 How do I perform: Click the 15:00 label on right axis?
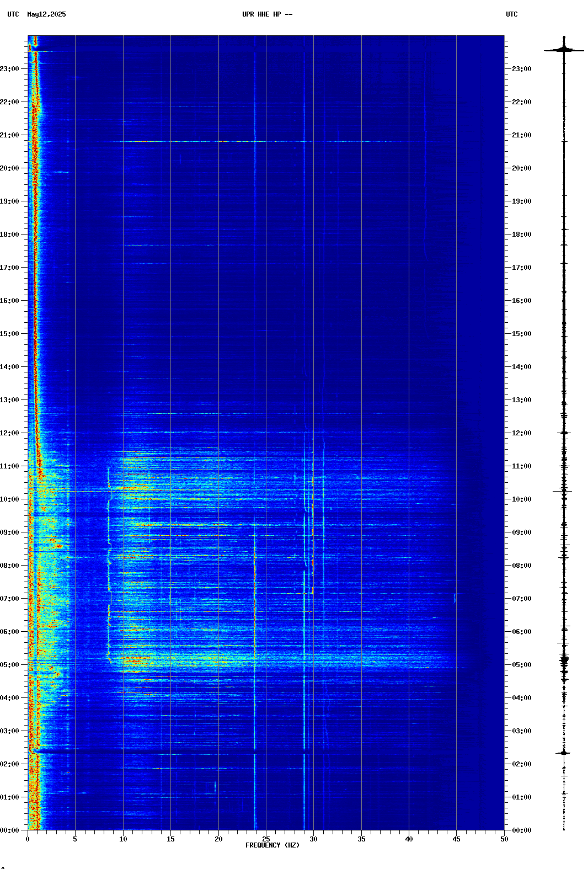522,334
